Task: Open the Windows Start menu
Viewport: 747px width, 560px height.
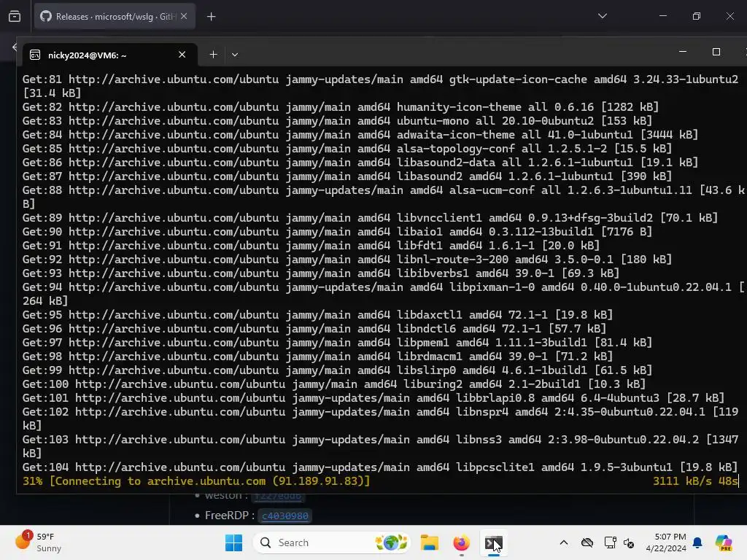Action: pos(233,542)
